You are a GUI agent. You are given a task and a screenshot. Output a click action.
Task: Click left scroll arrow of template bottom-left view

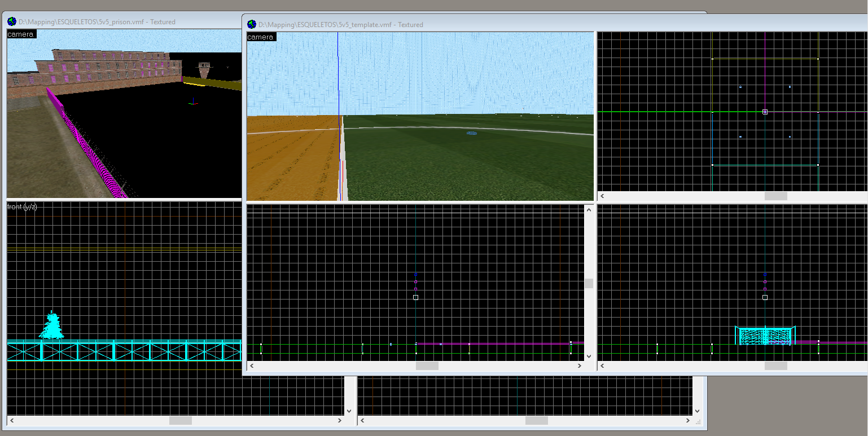point(252,365)
